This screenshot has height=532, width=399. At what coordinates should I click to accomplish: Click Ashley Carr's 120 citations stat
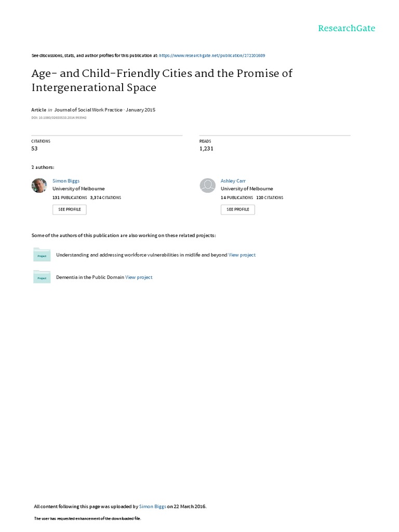coord(270,197)
